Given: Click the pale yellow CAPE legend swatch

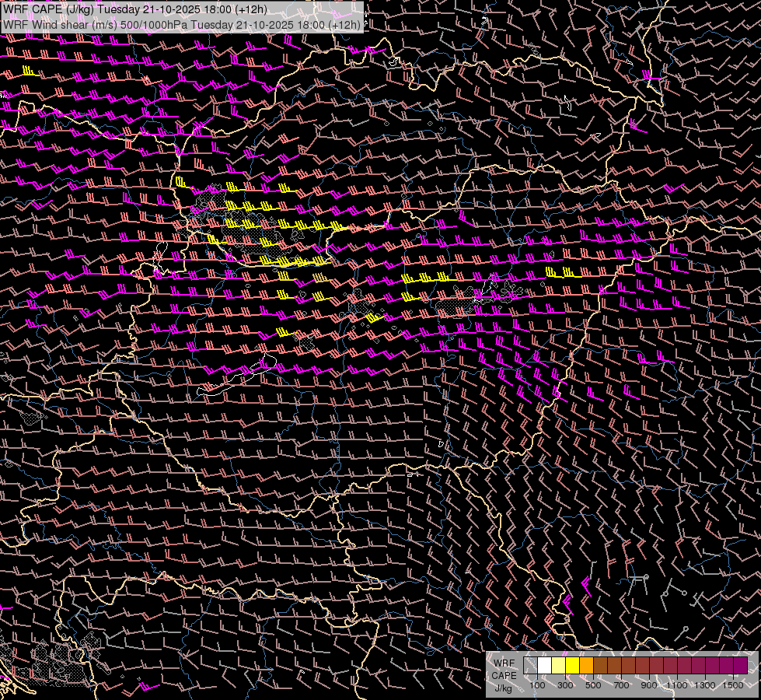Looking at the screenshot, I should coord(559,666).
